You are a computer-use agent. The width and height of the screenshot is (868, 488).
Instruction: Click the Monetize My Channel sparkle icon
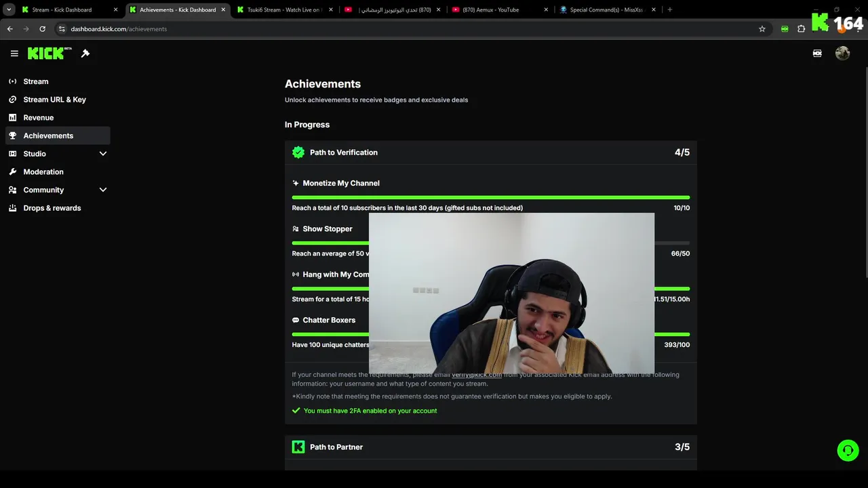(x=296, y=183)
